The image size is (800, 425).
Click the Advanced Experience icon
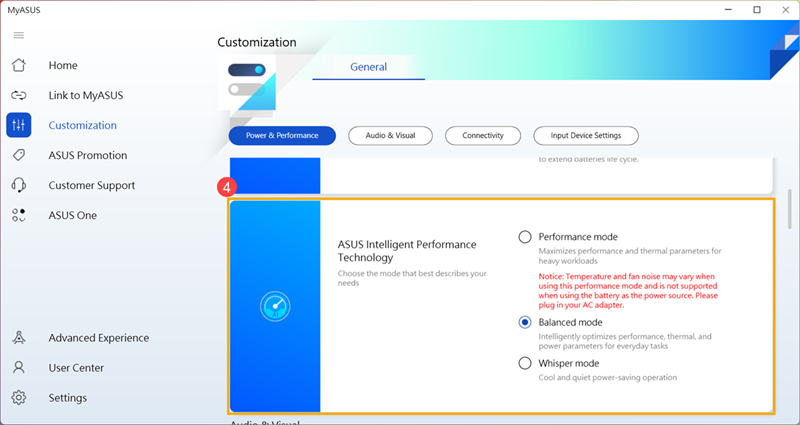(x=19, y=338)
